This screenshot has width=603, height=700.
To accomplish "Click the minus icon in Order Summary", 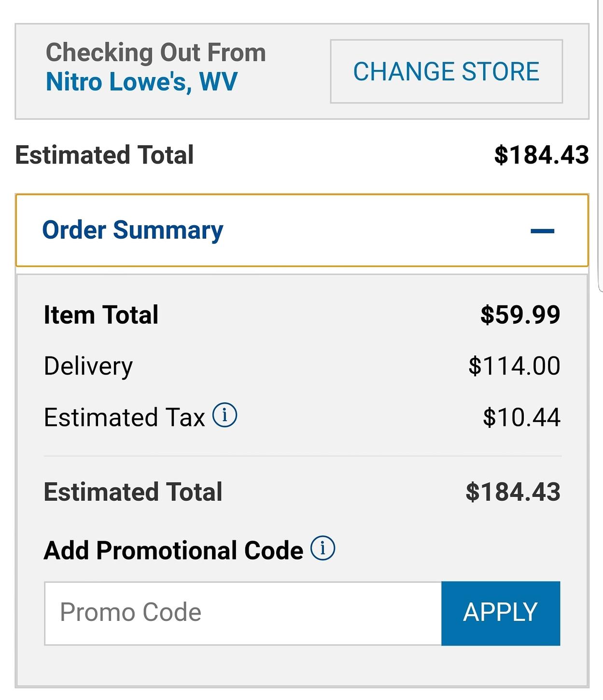I will [542, 231].
